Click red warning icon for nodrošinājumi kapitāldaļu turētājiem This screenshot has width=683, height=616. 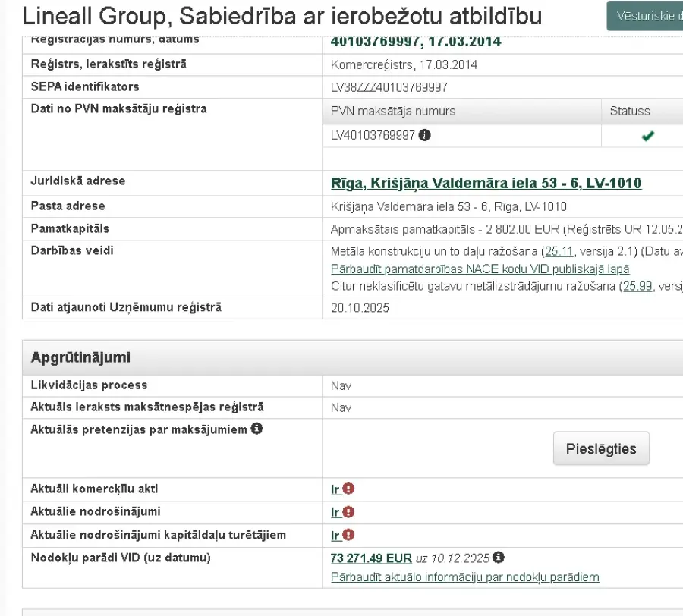click(x=348, y=536)
